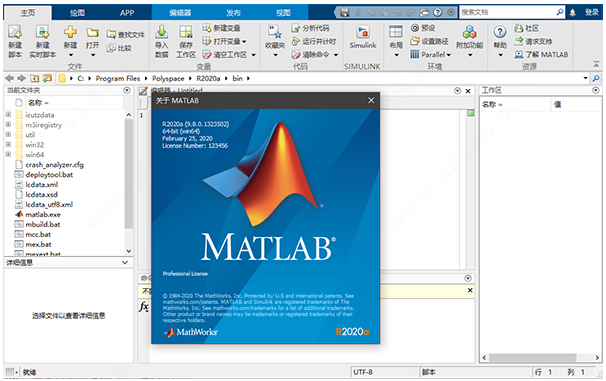Image resolution: width=606 pixels, height=381 pixels.
Task: Expand the util folder
Action: click(8, 134)
